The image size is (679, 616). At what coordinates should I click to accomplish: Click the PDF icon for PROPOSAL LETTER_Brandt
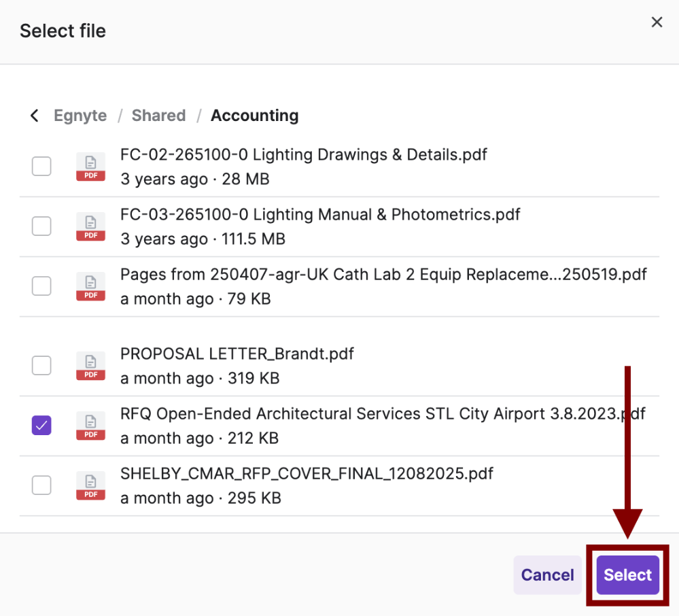click(90, 366)
